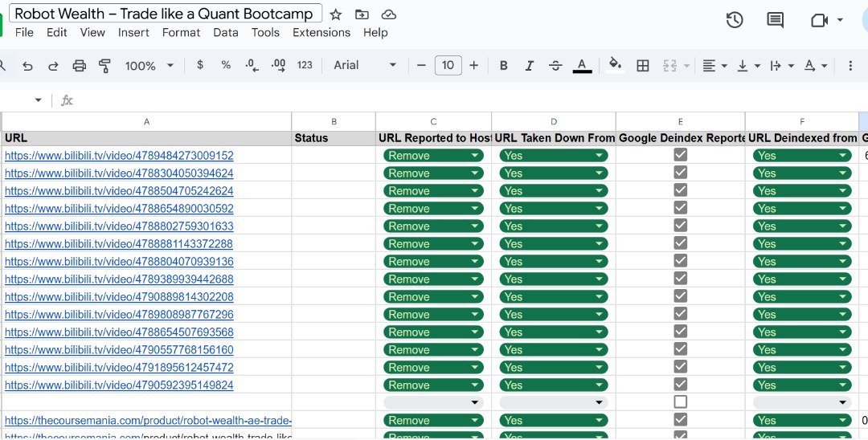Decrease decimal places
The width and height of the screenshot is (868, 440).
coord(252,65)
